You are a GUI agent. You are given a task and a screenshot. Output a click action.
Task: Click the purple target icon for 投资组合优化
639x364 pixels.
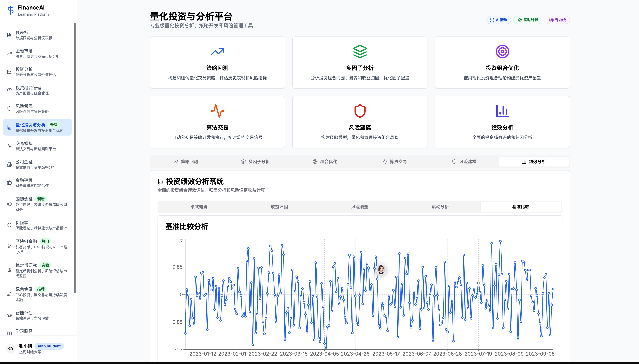click(502, 52)
